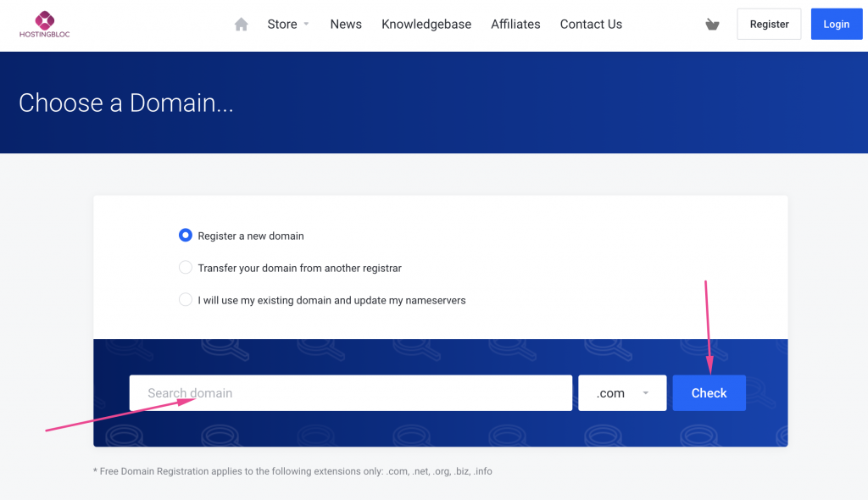This screenshot has height=500, width=868.
Task: Click the Register button
Action: 769,25
